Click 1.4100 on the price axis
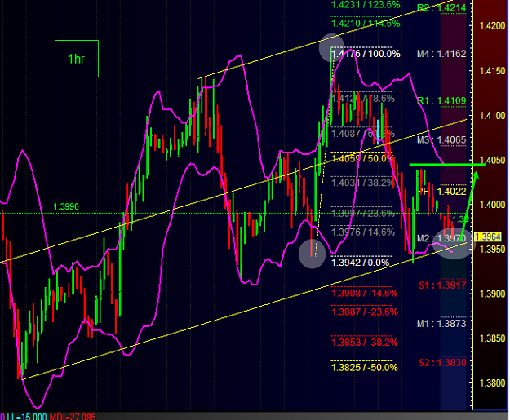Viewport: 510px width, 420px height. tap(492, 116)
